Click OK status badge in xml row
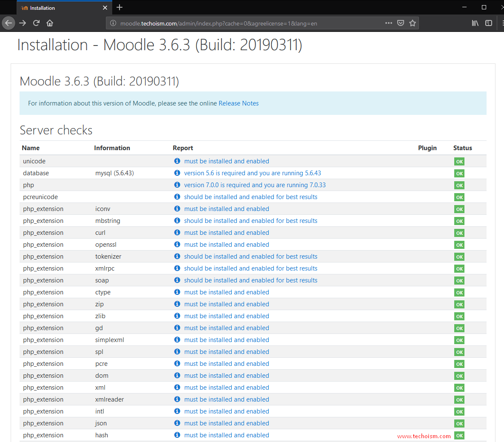Viewport: 504px width, 442px height. pos(459,388)
